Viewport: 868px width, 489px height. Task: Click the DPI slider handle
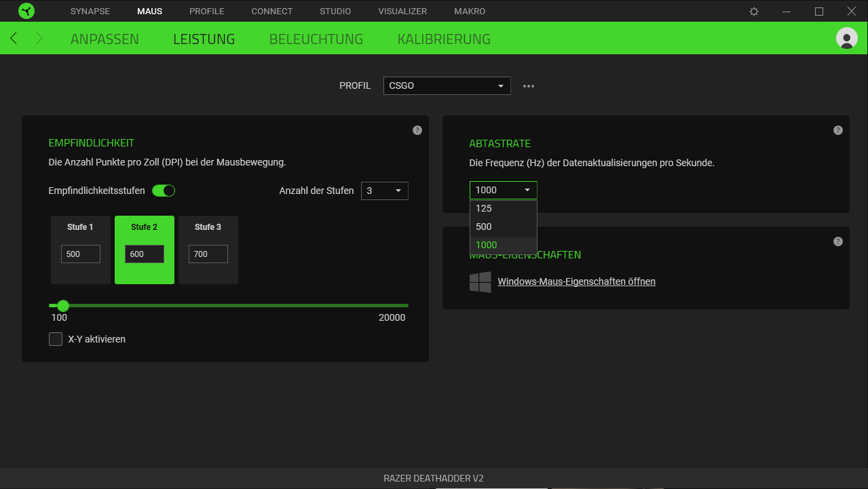[x=63, y=306]
